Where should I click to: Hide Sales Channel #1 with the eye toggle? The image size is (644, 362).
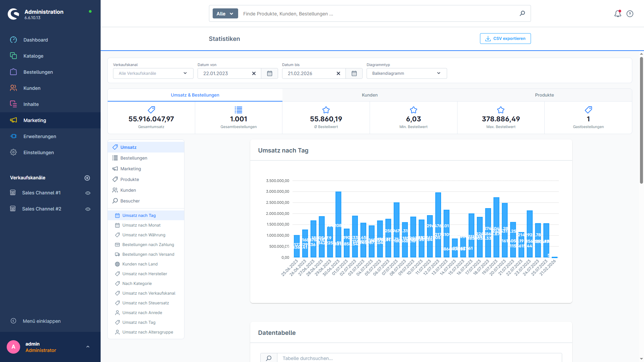point(88,193)
